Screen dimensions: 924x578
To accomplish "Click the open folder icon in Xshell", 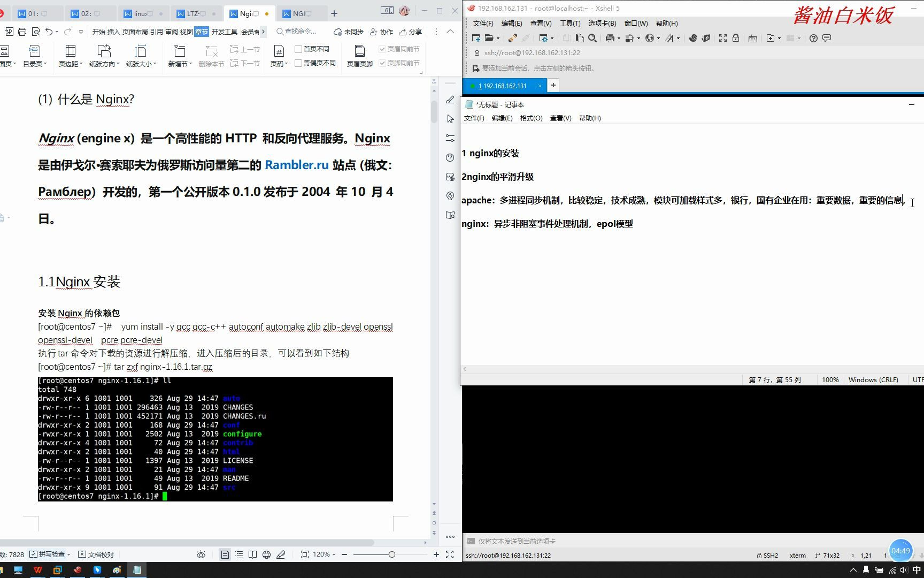I will [489, 38].
